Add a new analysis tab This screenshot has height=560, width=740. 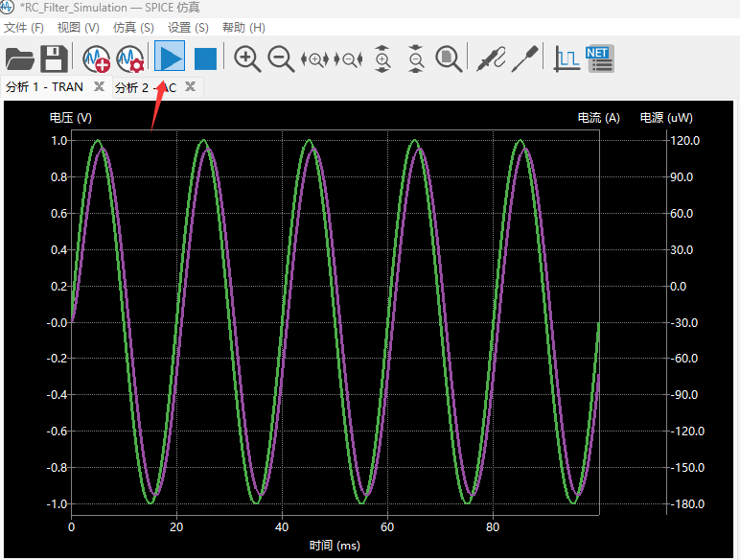tap(97, 59)
